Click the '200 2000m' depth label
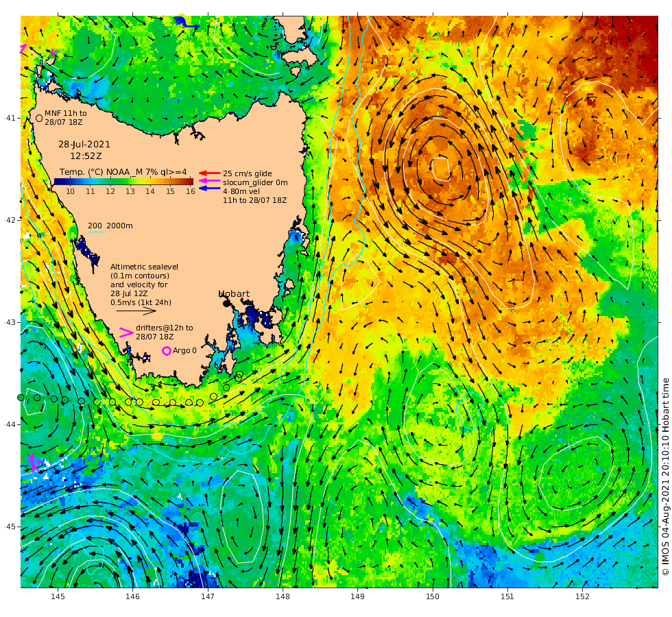The image size is (672, 617). (110, 226)
